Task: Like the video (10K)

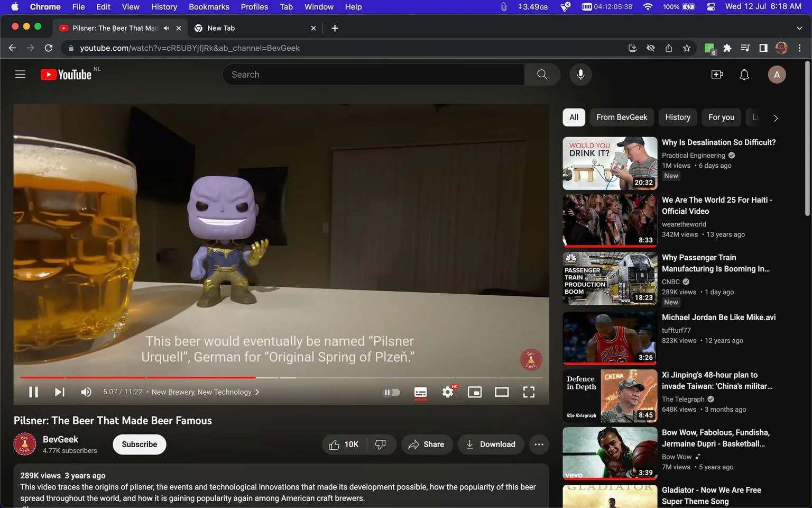Action: tap(343, 444)
